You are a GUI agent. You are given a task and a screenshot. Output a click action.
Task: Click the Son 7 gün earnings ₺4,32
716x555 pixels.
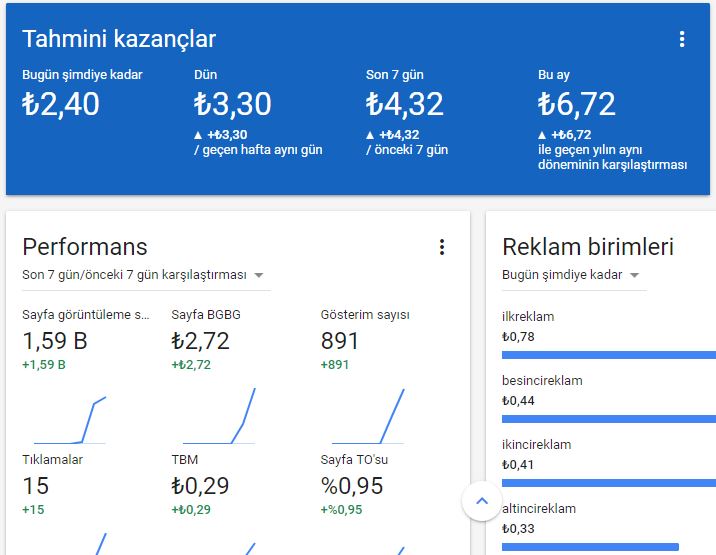(404, 104)
